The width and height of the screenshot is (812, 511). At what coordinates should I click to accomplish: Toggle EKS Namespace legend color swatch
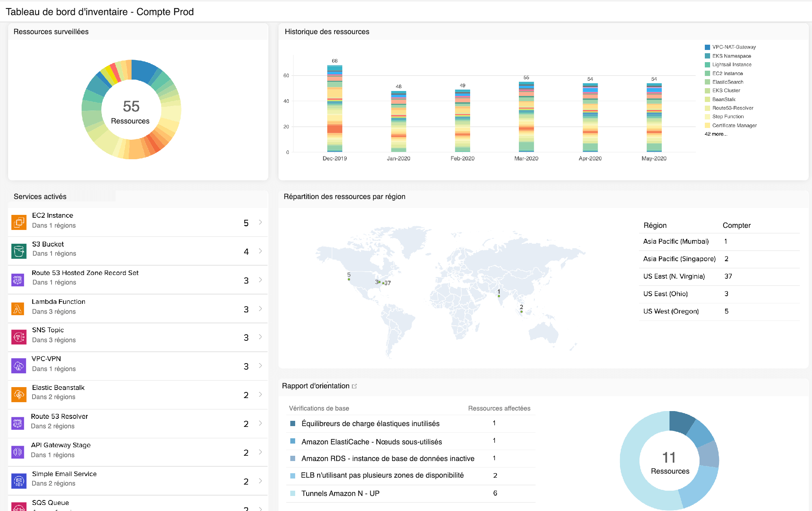708,56
